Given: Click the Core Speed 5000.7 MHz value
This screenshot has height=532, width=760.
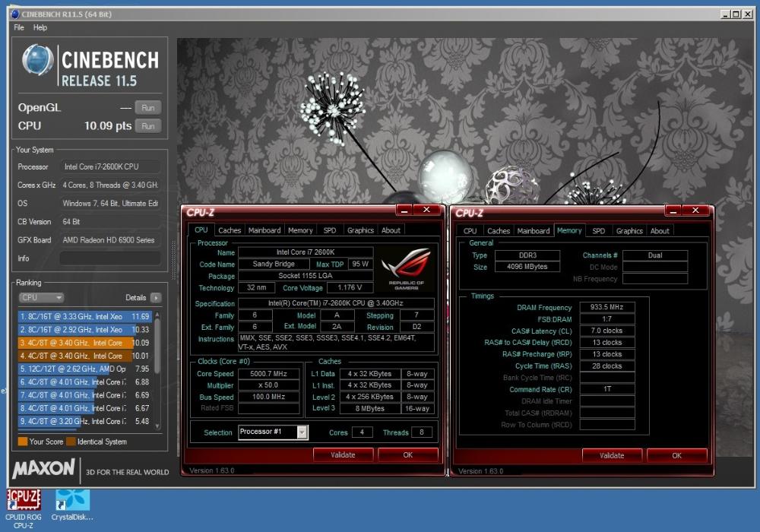Looking at the screenshot, I should (268, 374).
